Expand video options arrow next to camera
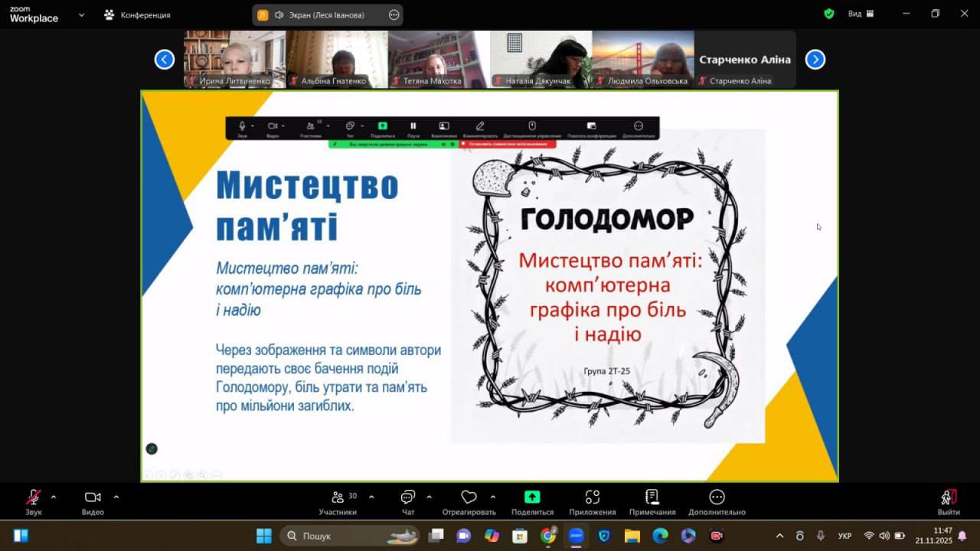 point(116,497)
